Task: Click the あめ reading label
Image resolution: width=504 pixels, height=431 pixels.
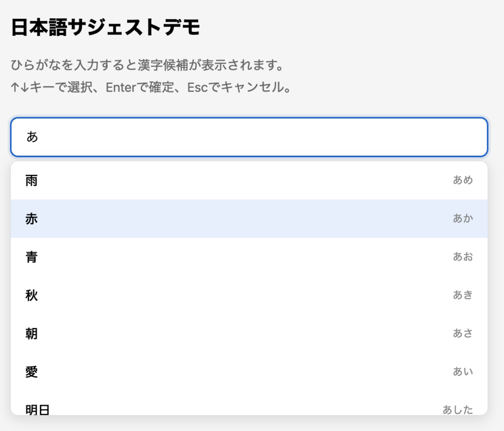Action: pyautogui.click(x=463, y=181)
